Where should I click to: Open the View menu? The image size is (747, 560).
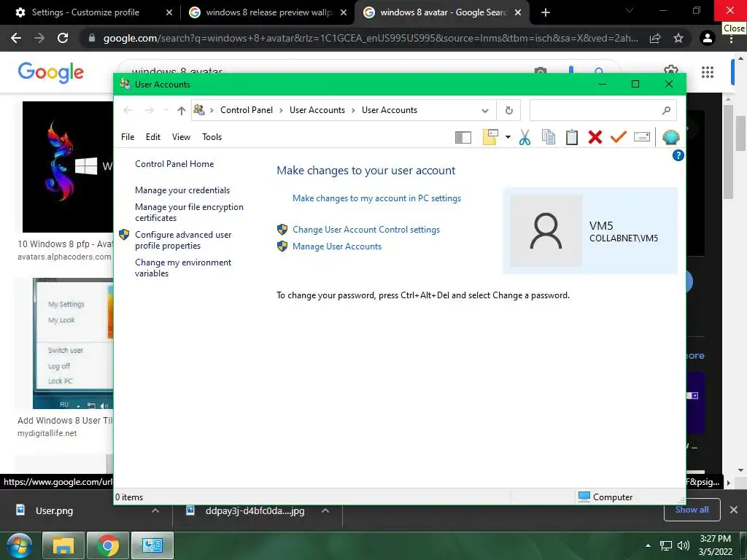coord(181,137)
